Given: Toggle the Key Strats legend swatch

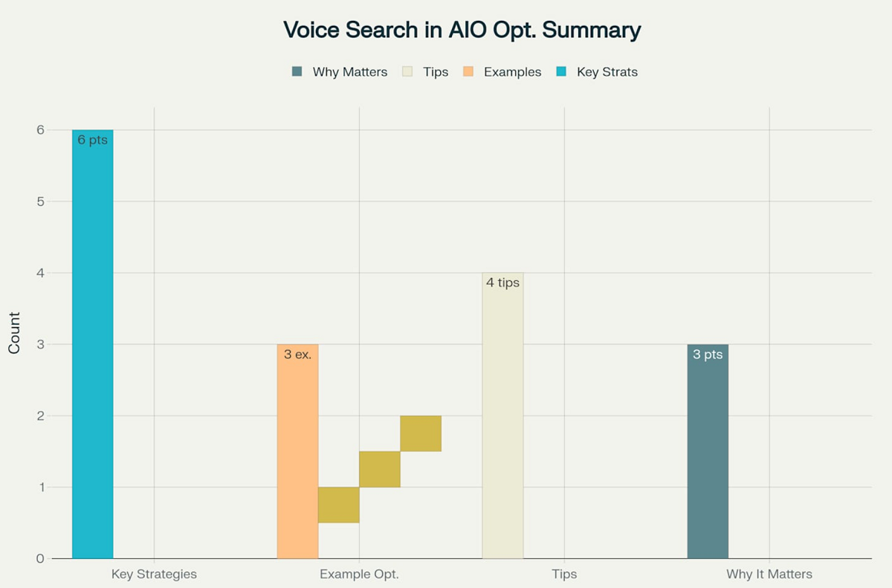Looking at the screenshot, I should pyautogui.click(x=561, y=72).
